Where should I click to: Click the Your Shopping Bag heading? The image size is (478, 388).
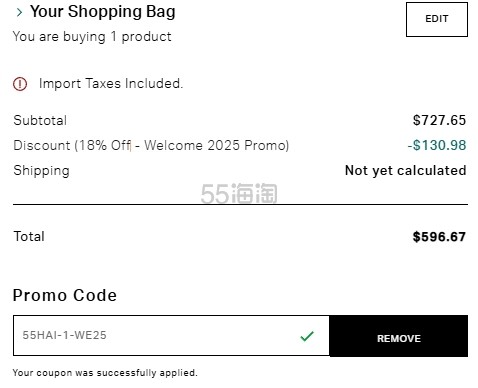pyautogui.click(x=103, y=12)
